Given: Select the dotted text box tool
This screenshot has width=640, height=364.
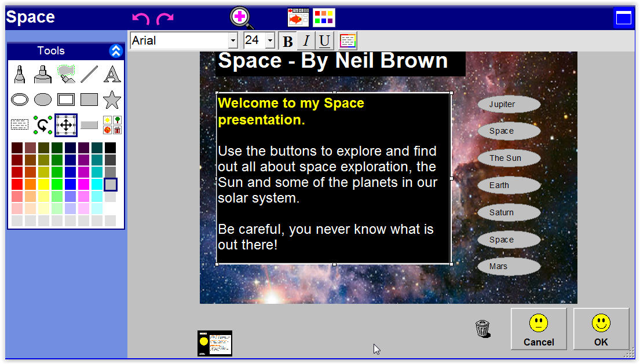Looking at the screenshot, I should (x=20, y=125).
